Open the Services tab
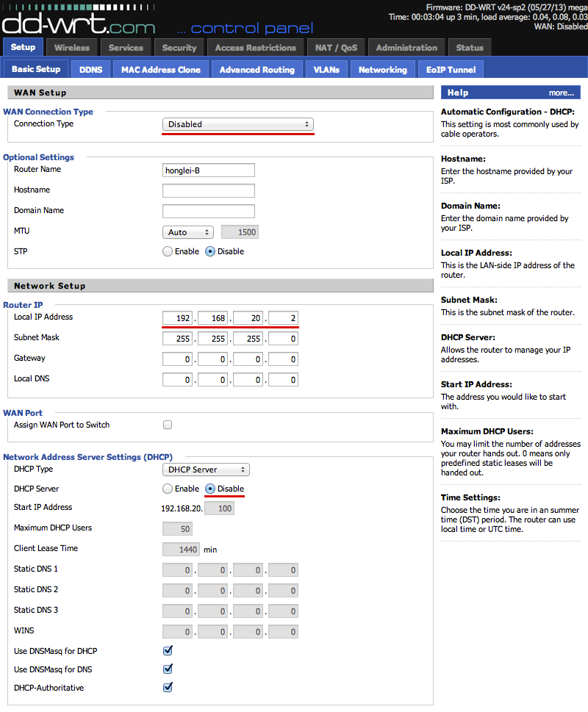The width and height of the screenshot is (588, 712). (x=126, y=48)
